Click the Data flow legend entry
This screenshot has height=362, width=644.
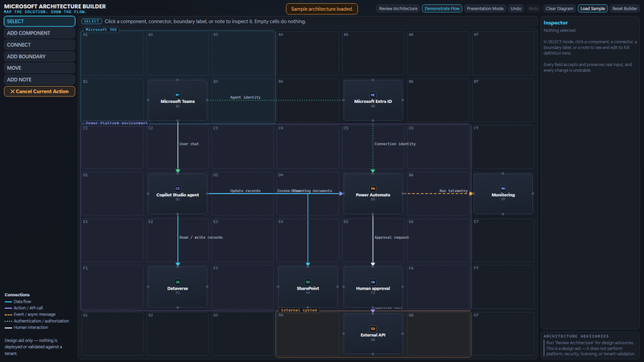tap(18, 301)
